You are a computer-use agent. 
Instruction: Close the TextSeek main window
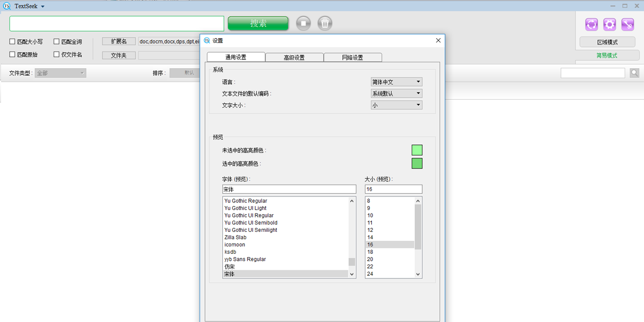coord(636,5)
